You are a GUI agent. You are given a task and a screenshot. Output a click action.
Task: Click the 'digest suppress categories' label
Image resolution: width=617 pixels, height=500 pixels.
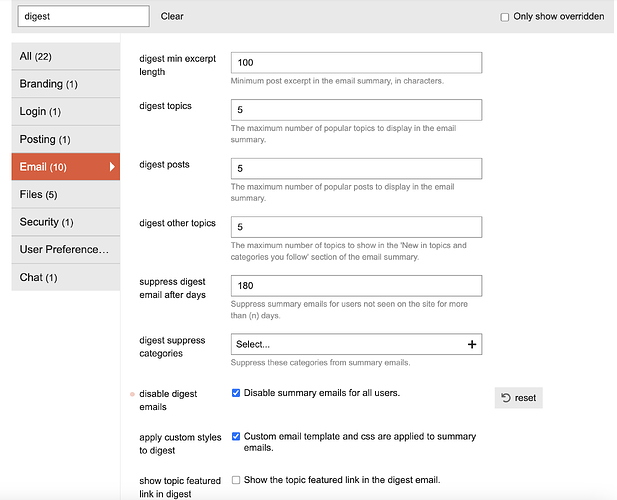172,347
